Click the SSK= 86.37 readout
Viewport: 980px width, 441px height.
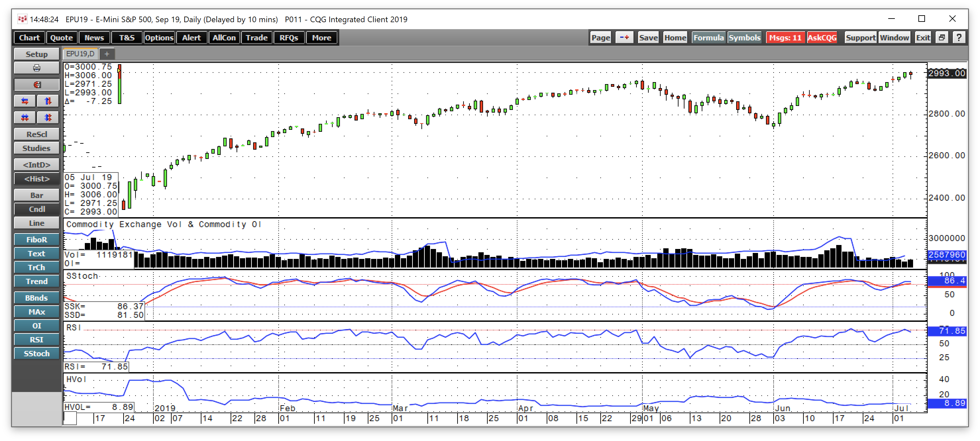coord(104,307)
